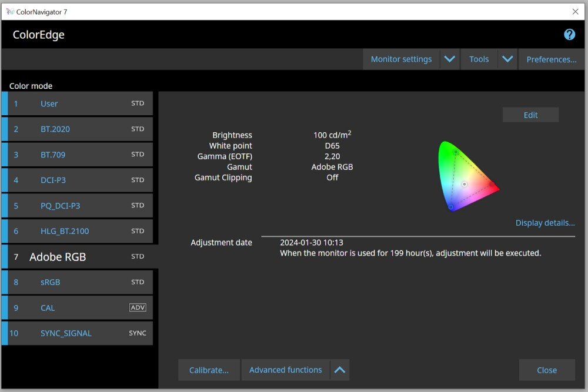
Task: Click the Calibrate... button
Action: point(209,370)
